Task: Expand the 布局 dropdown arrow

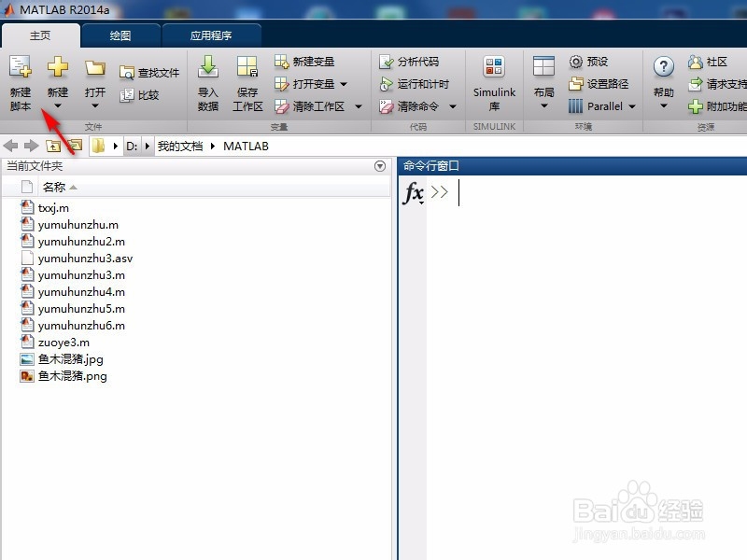Action: tap(543, 105)
